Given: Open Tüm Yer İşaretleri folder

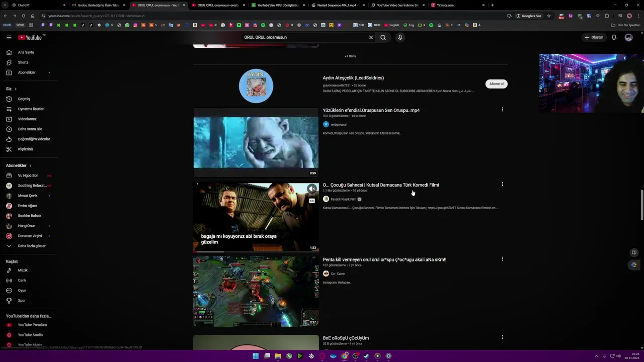Looking at the screenshot, I should pos(626,25).
